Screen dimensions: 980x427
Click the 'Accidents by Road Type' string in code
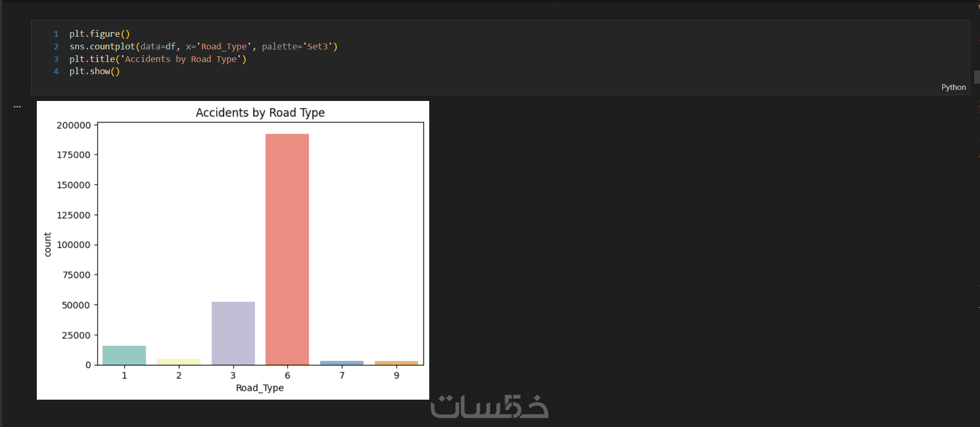coord(181,59)
